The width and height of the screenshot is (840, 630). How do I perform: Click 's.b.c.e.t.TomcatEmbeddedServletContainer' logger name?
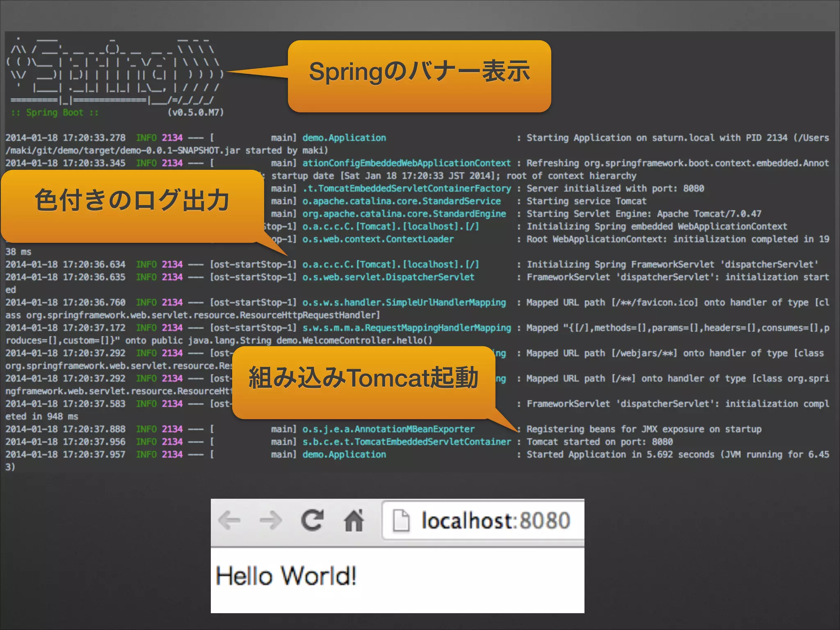coord(407,442)
